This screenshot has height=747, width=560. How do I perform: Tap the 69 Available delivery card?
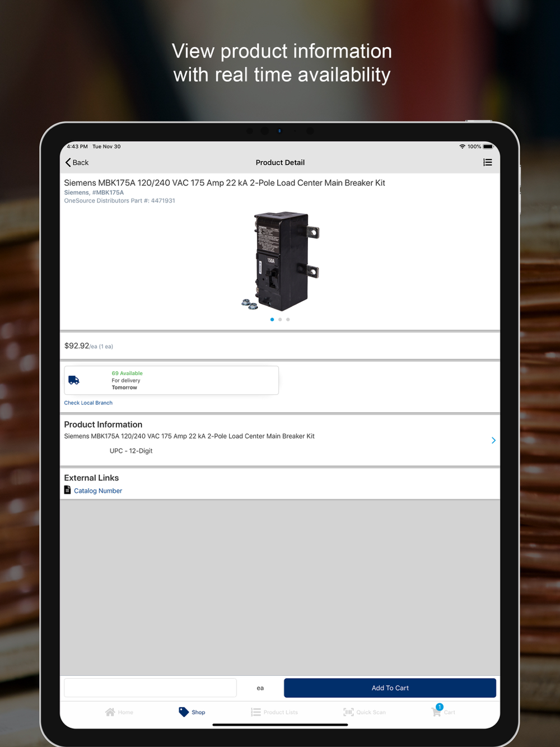171,380
